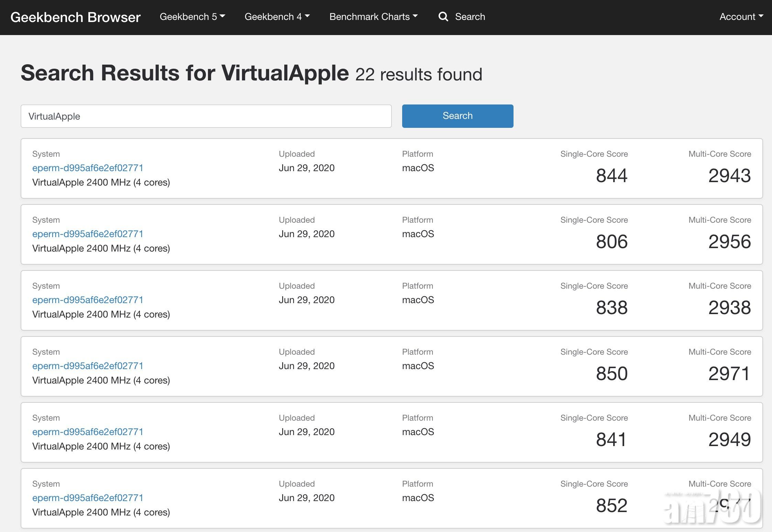Click the Search link in navbar

470,16
